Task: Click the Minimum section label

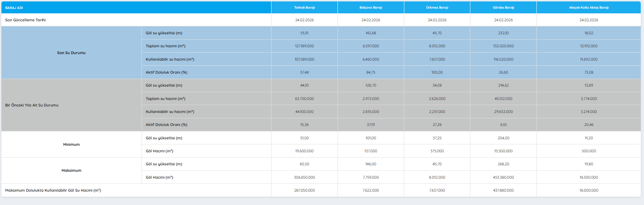Action: (x=71, y=144)
